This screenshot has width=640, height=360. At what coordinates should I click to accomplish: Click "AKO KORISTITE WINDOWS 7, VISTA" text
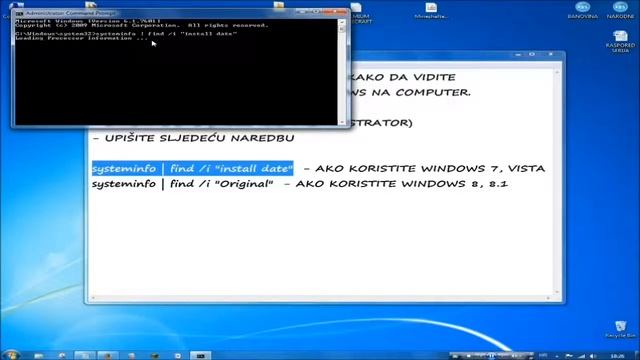[430, 168]
